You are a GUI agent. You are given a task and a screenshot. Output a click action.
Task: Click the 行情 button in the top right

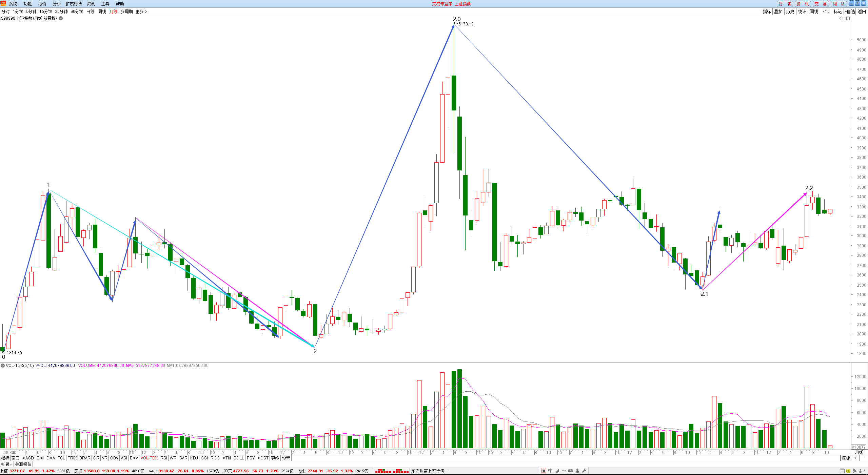[x=785, y=4]
